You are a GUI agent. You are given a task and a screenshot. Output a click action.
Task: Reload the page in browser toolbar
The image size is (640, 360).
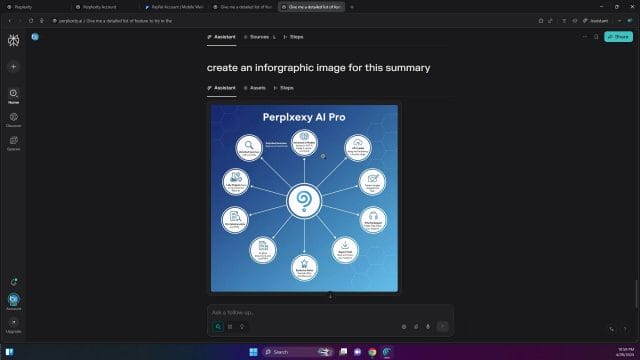coord(31,20)
